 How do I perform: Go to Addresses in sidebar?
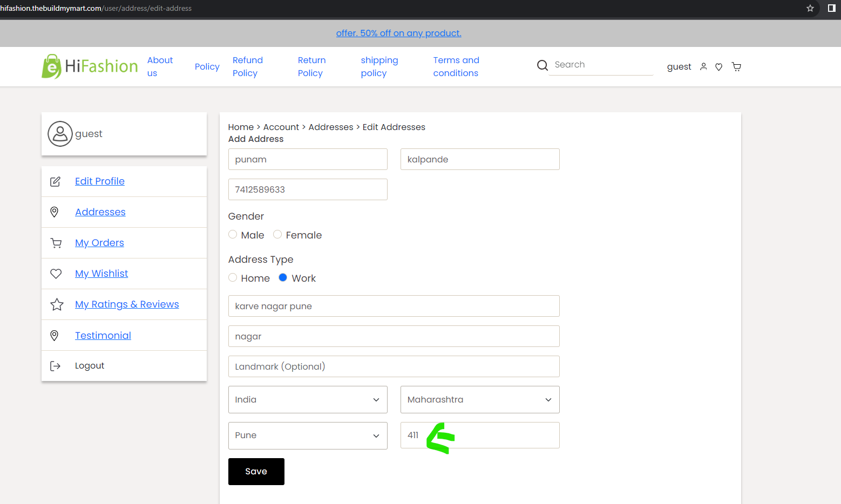tap(100, 212)
